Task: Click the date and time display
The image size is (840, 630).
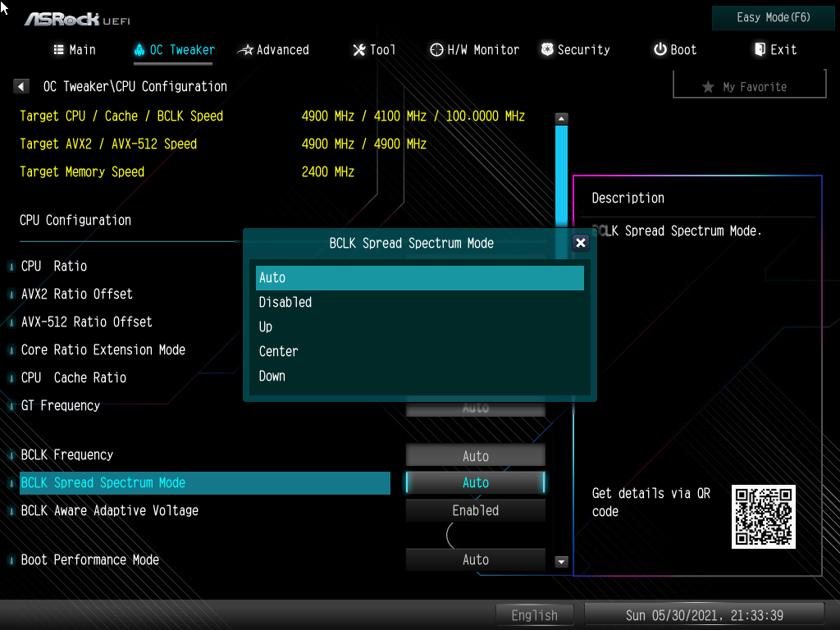Action: pyautogui.click(x=704, y=615)
